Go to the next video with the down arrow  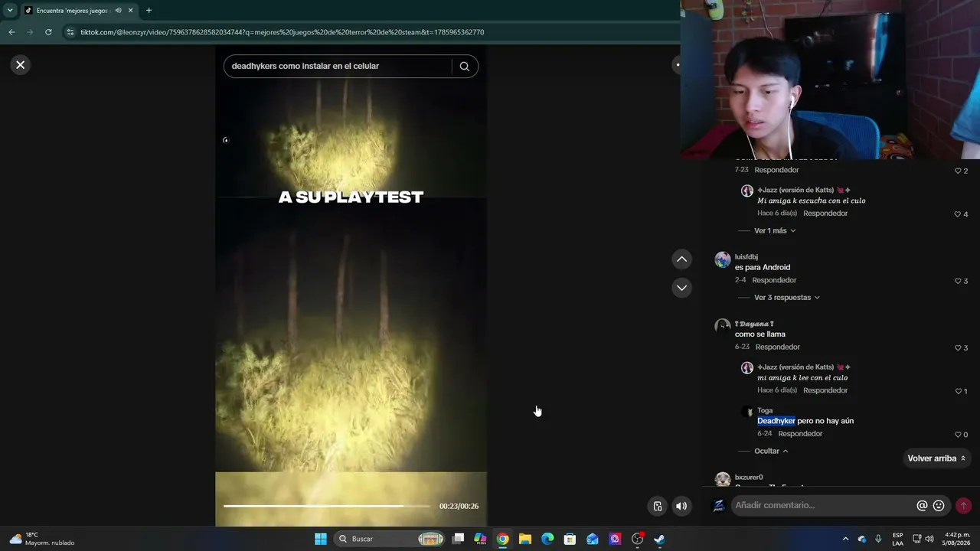(x=681, y=288)
